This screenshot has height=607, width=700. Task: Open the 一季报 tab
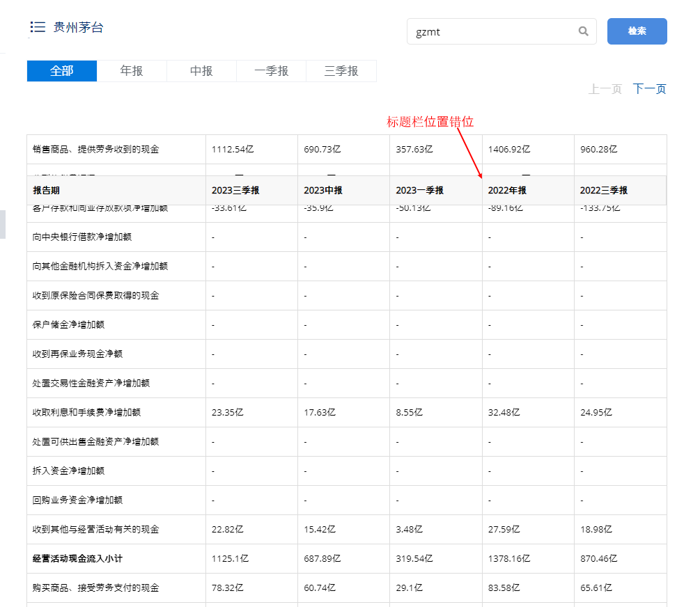(x=272, y=71)
